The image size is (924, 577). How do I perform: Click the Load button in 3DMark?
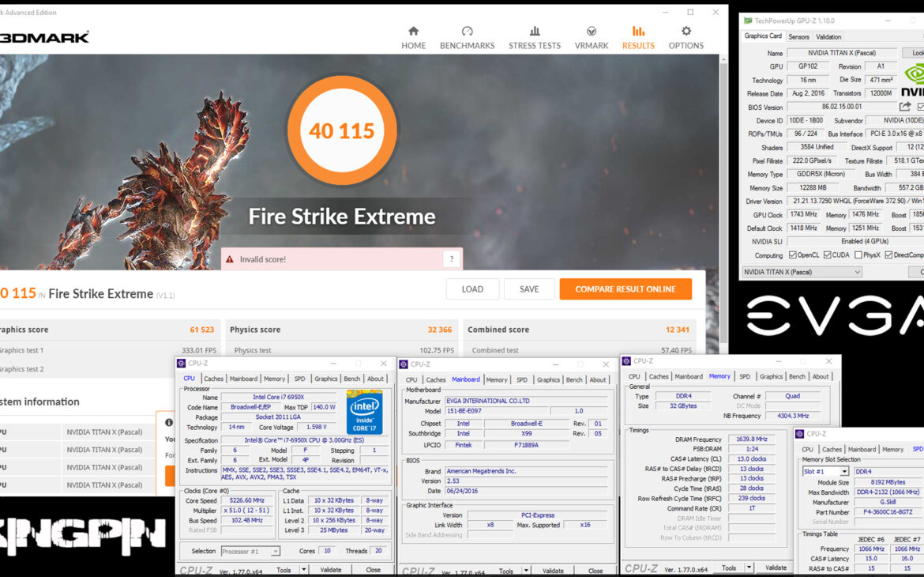click(472, 289)
